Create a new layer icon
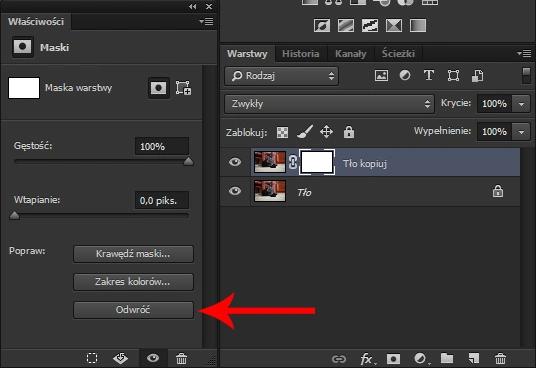This screenshot has width=536, height=368. click(x=474, y=358)
